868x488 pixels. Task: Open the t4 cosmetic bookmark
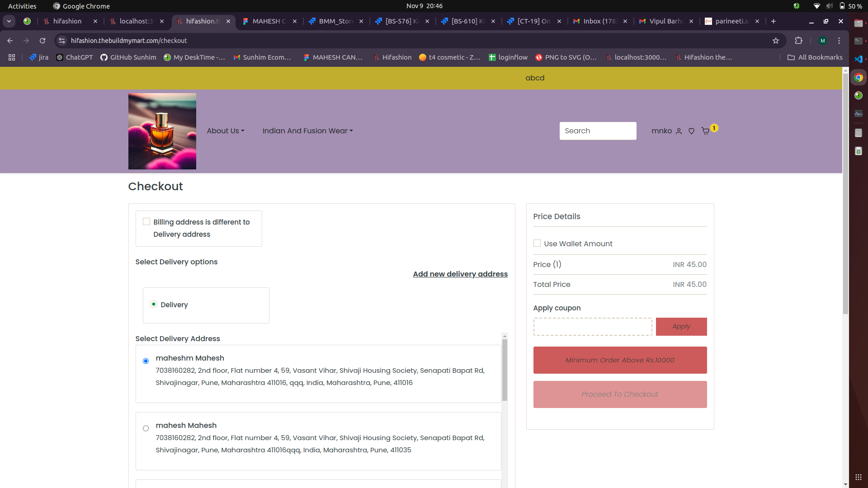449,57
